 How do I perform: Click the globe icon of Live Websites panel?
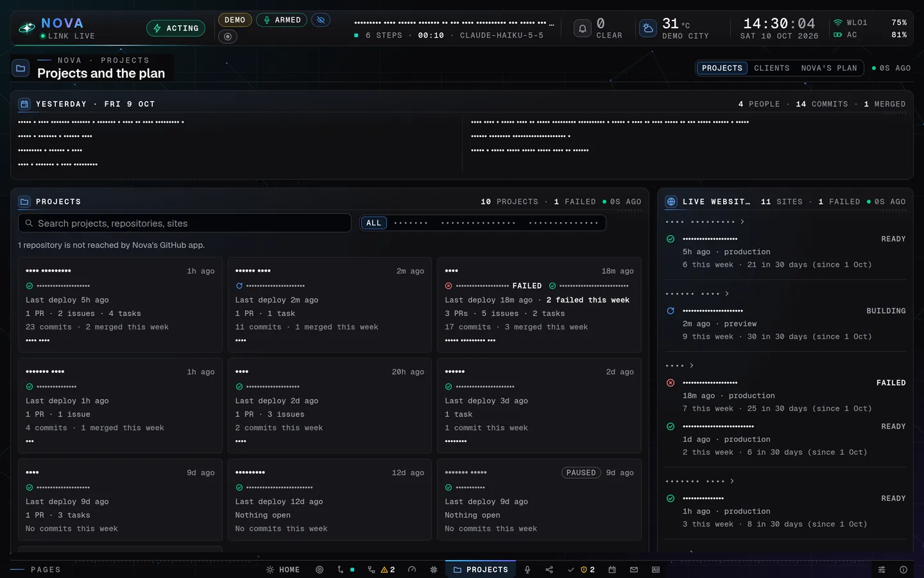point(671,202)
